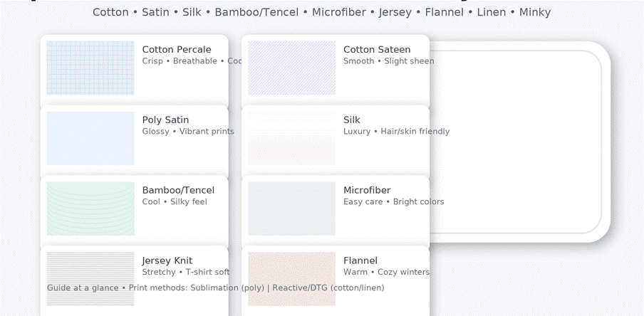
Task: Click the Flannel beige textured swatch
Action: [x=291, y=279]
